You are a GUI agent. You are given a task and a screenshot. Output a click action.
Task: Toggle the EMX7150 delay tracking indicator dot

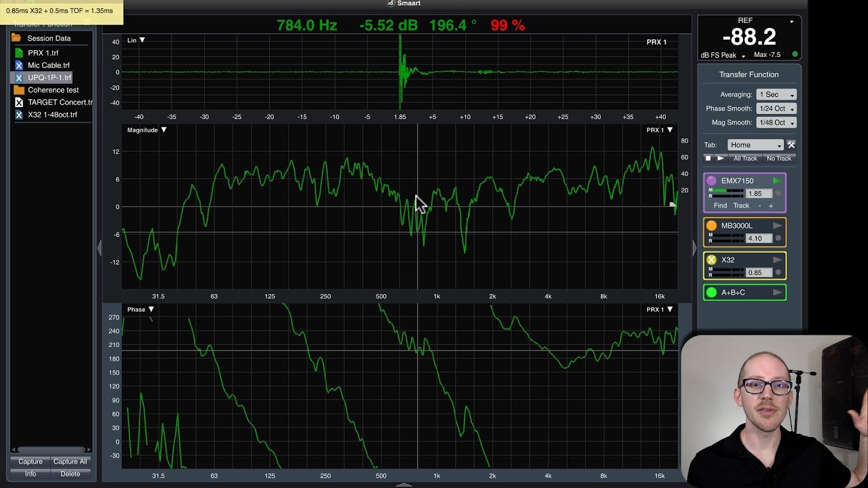point(778,194)
